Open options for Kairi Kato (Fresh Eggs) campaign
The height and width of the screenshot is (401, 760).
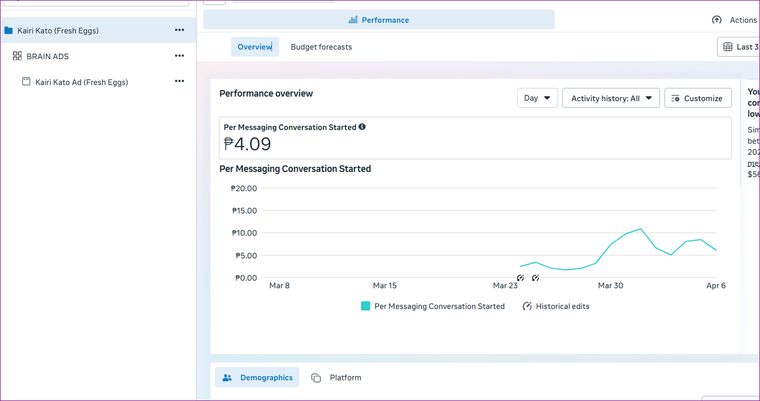[x=179, y=30]
